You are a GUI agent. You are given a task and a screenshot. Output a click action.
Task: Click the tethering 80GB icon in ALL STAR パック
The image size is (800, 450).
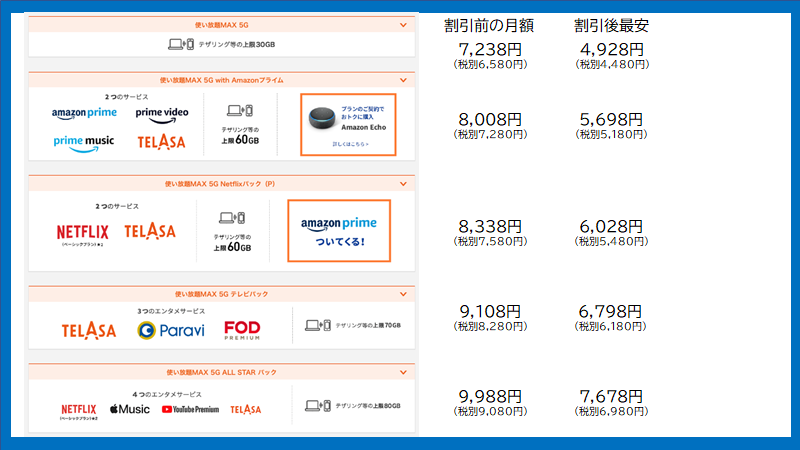pos(318,406)
